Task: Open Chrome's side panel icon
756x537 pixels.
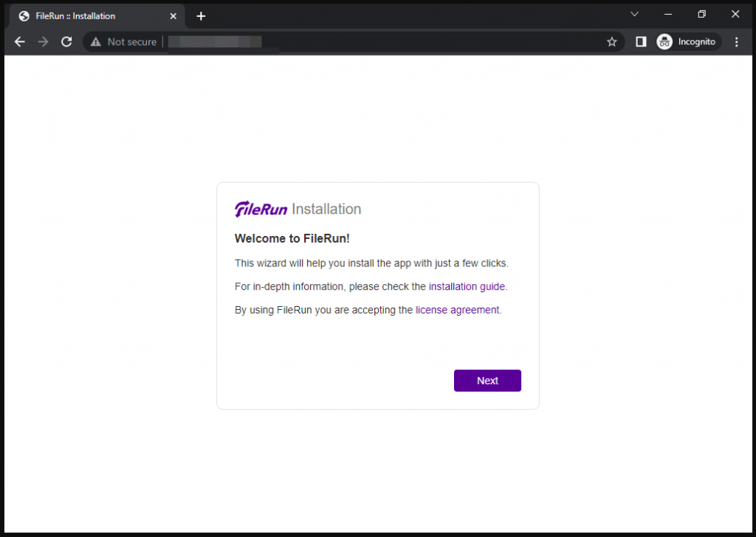Action: (640, 41)
